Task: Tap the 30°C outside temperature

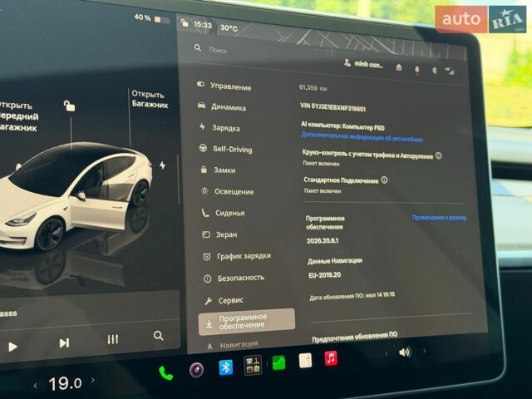Action: click(229, 27)
